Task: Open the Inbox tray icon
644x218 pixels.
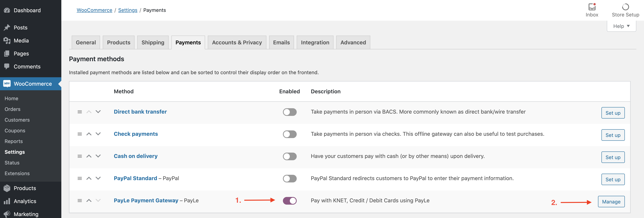Action: (x=592, y=7)
